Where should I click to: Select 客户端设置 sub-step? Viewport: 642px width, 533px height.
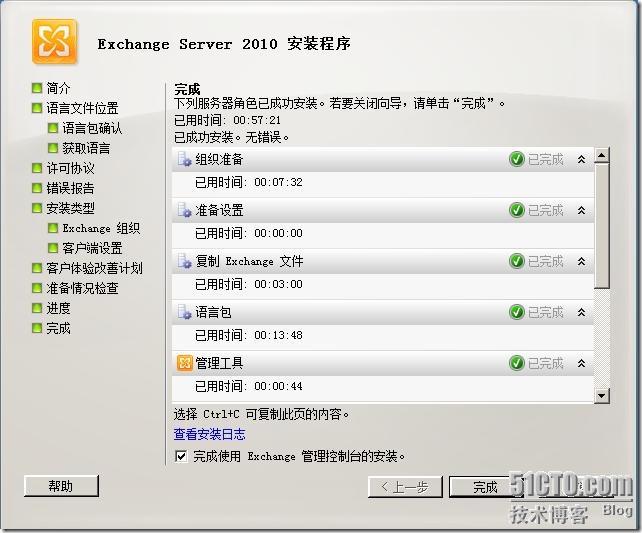point(92,248)
